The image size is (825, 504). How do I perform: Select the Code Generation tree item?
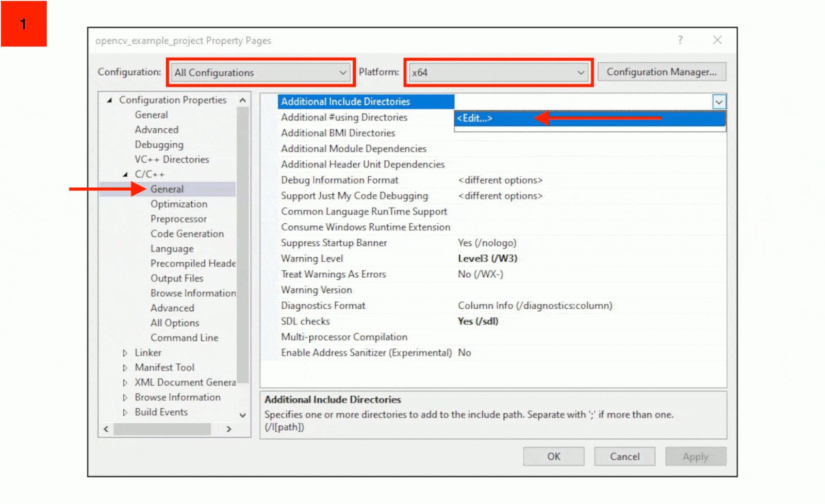coord(187,234)
